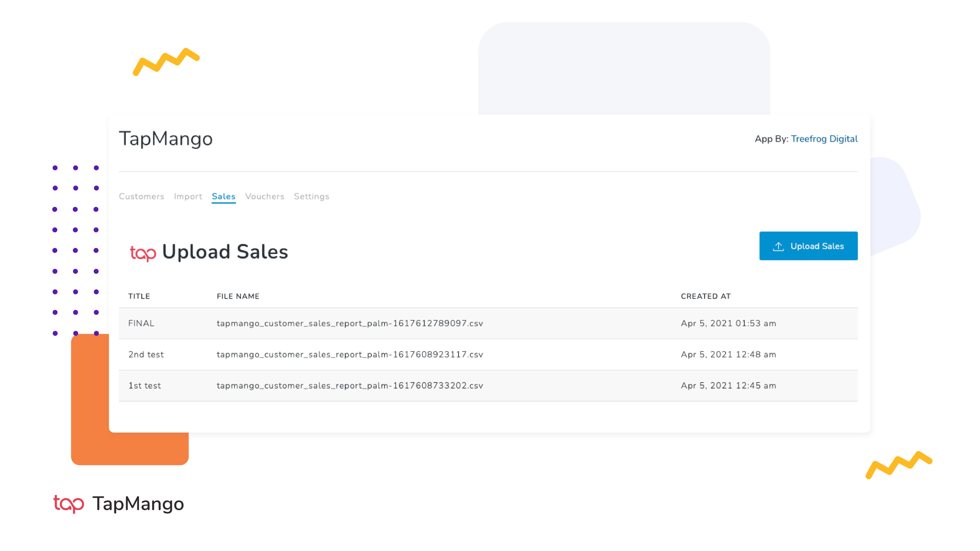Select the 2nd test title cell
Image resolution: width=980 pixels, height=551 pixels.
click(146, 354)
